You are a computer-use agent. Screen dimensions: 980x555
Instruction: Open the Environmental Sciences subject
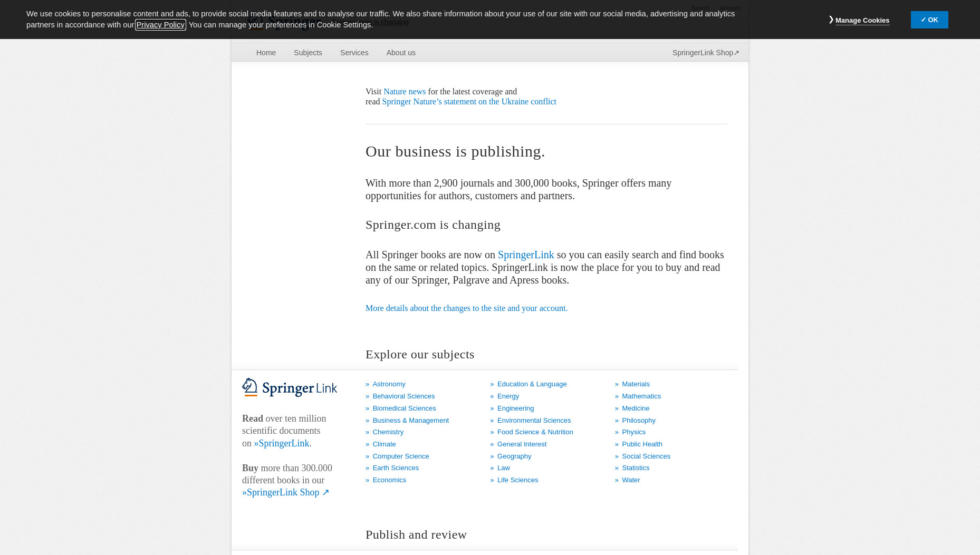click(x=534, y=421)
